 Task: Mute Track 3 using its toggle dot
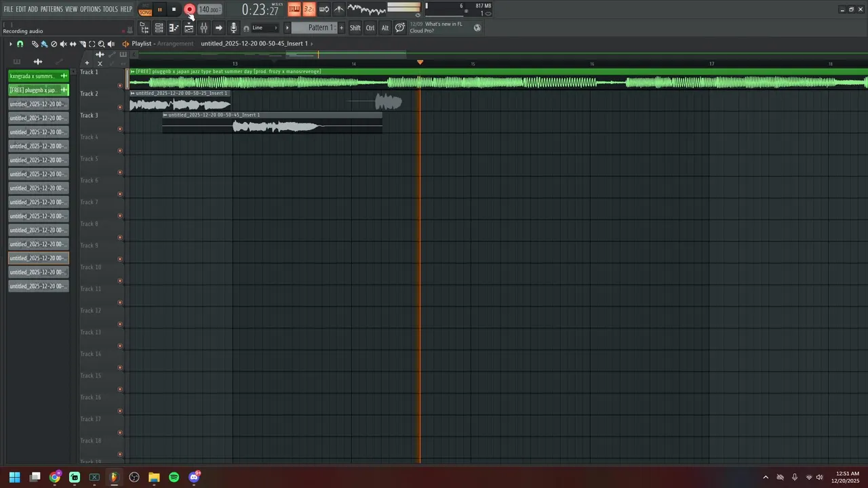120,129
